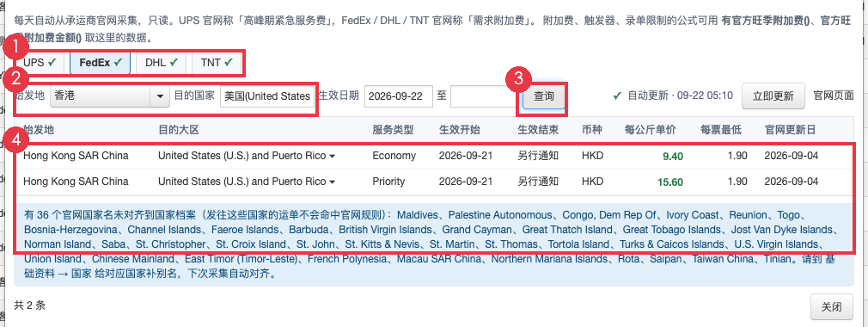Open the 香港 origin dropdown
The image size is (868, 327).
click(x=110, y=96)
